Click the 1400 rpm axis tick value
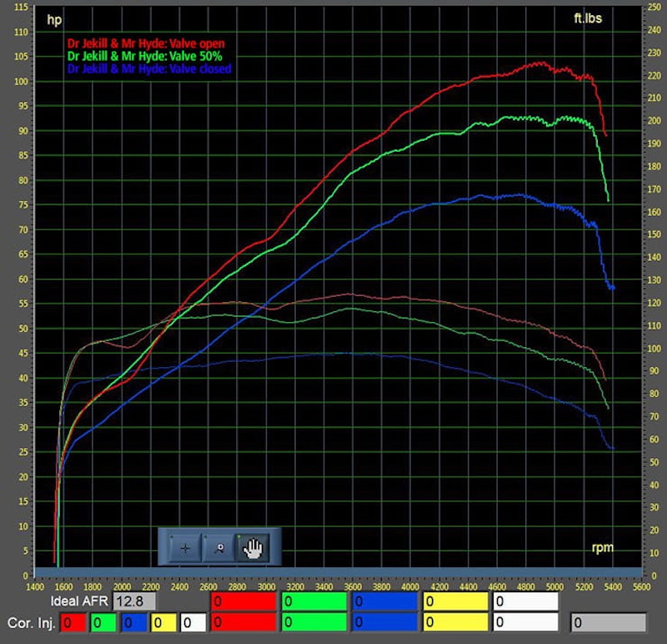Image resolution: width=667 pixels, height=644 pixels. [x=35, y=587]
